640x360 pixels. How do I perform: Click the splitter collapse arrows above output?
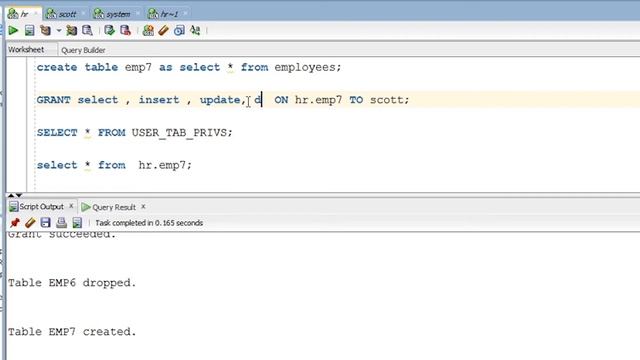[15, 195]
